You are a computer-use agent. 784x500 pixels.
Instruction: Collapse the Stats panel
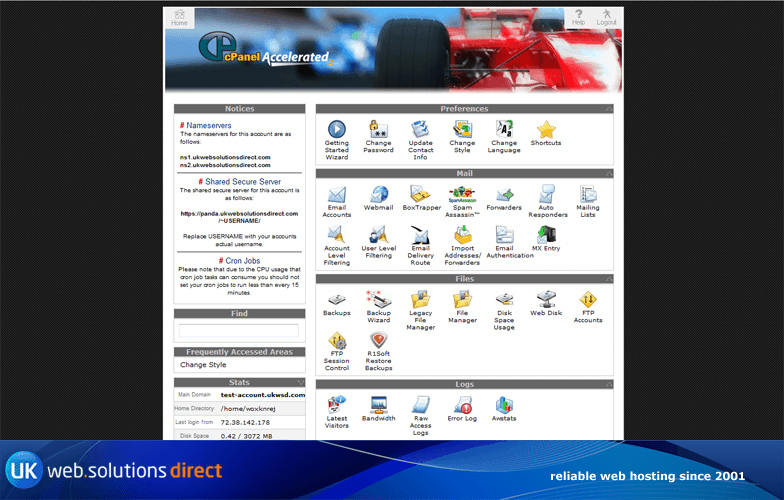point(300,382)
